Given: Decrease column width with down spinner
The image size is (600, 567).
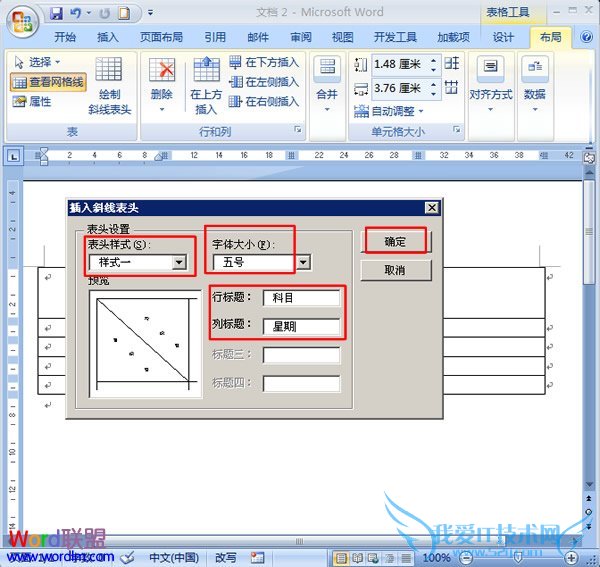Looking at the screenshot, I should tap(433, 93).
